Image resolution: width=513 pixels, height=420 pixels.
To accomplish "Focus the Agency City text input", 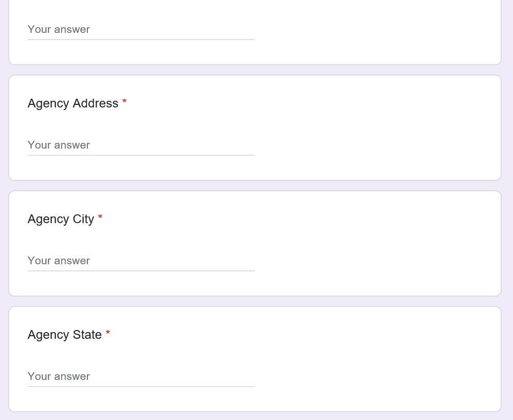I will click(x=141, y=261).
